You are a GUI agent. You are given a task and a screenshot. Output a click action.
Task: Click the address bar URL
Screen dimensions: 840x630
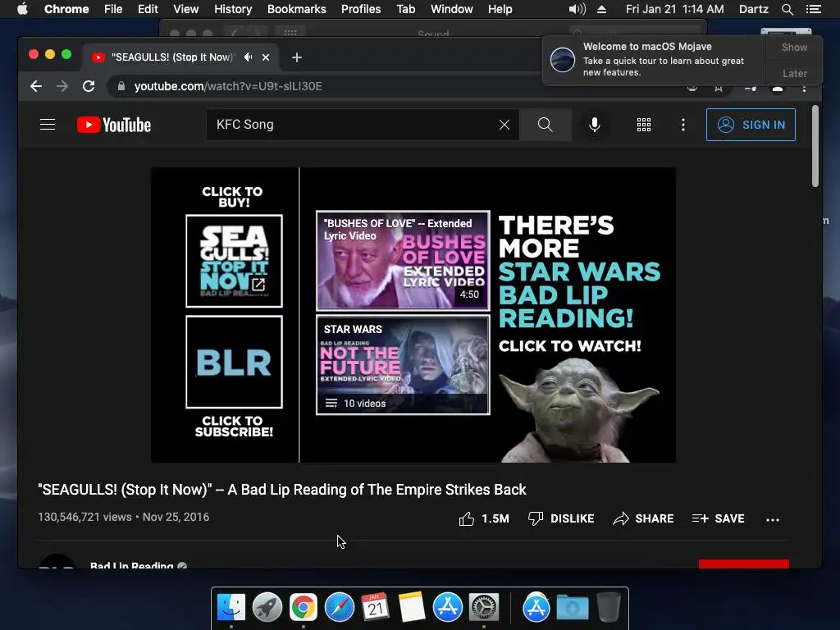(228, 86)
